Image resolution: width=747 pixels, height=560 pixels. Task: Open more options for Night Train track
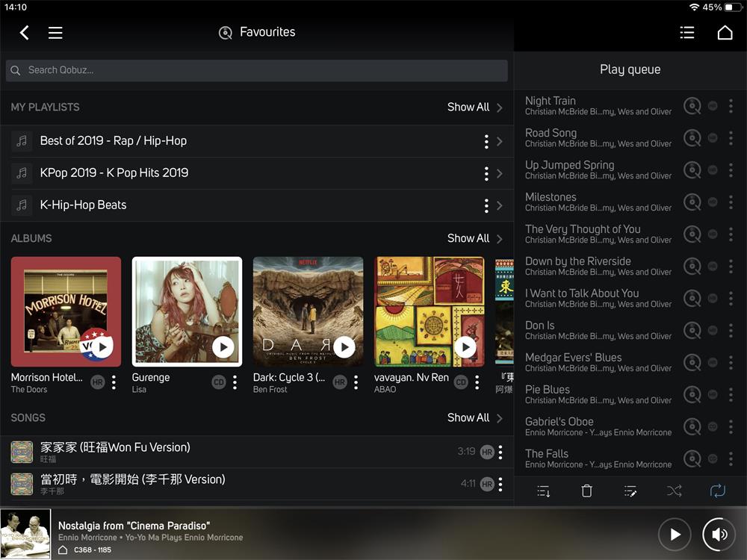point(731,106)
